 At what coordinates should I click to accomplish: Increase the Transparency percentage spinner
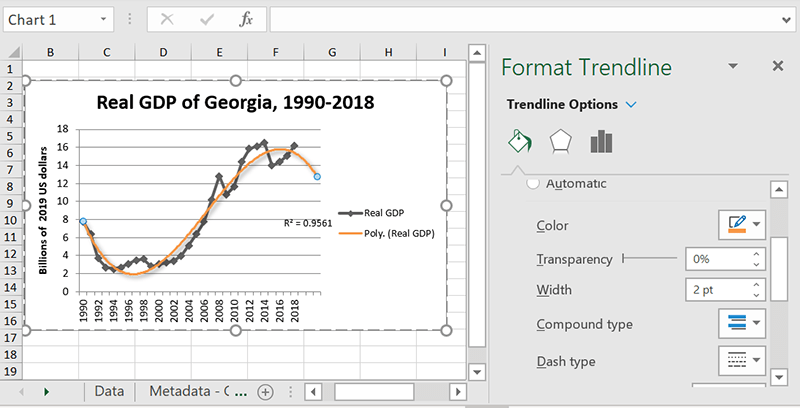757,254
